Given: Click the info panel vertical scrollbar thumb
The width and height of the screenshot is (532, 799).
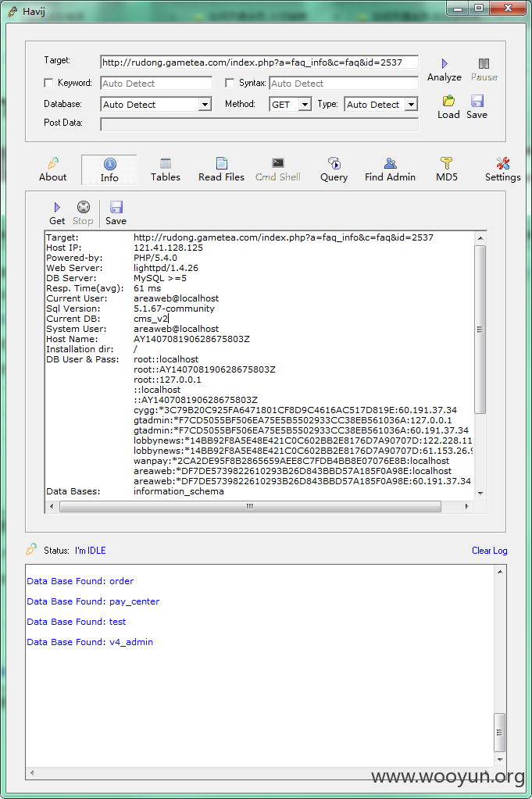Looking at the screenshot, I should click(480, 330).
